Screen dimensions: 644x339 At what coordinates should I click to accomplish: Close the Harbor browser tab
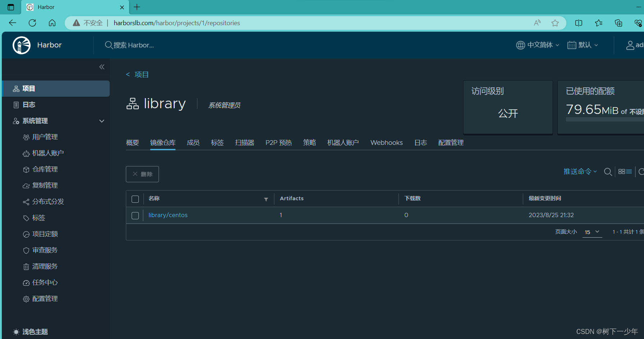click(122, 7)
